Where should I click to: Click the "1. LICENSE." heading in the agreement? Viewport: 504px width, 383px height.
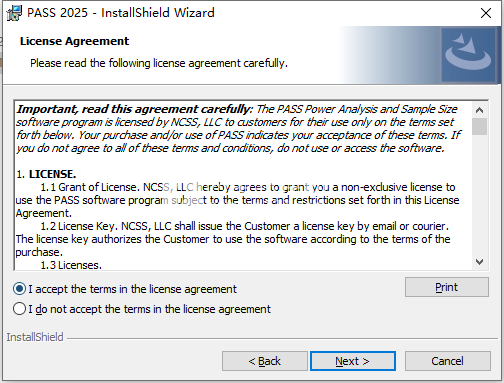pos(46,174)
